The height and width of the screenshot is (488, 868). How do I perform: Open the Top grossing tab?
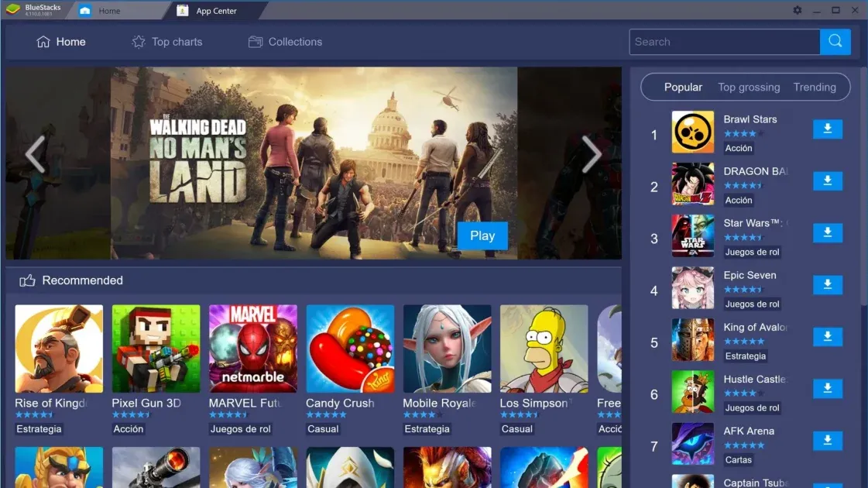pos(749,87)
